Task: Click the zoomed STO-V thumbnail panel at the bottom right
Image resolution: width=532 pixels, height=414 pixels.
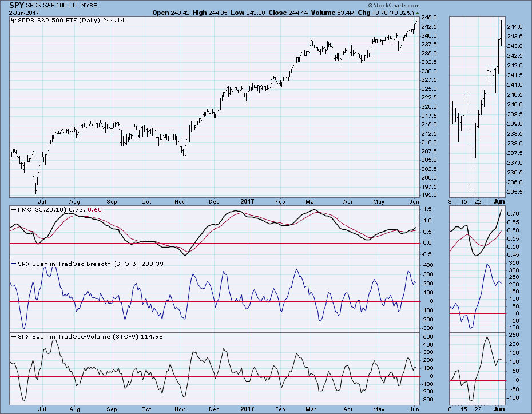Action: [478, 369]
